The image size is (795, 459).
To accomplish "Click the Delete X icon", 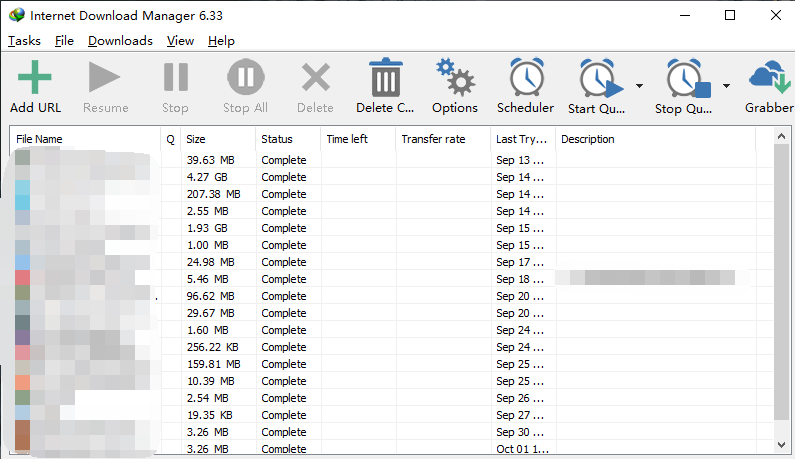I will pyautogui.click(x=315, y=78).
